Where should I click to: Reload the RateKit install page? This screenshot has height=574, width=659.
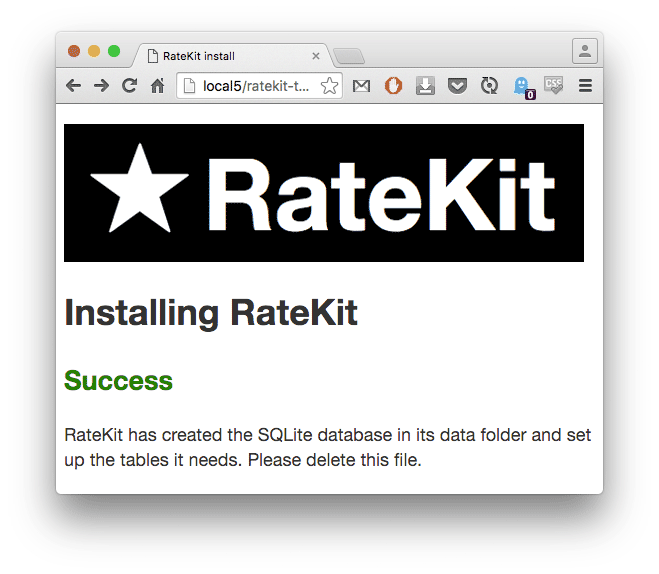129,86
